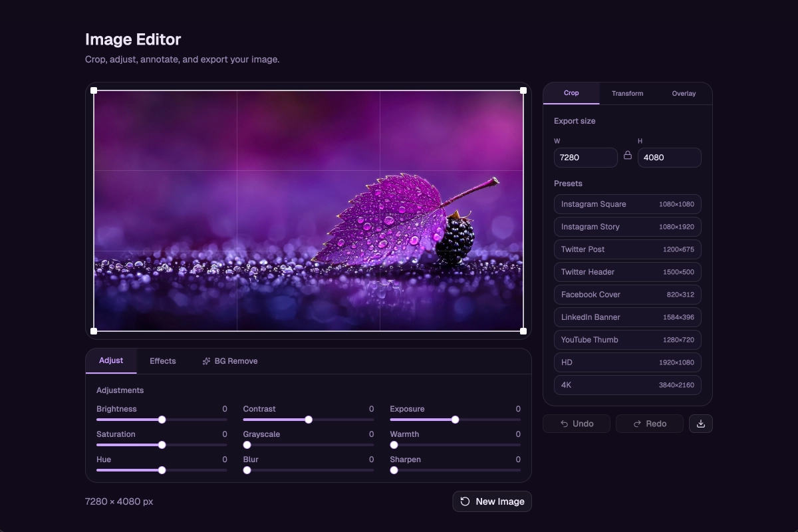
Task: Click the download export icon
Action: [x=701, y=423]
